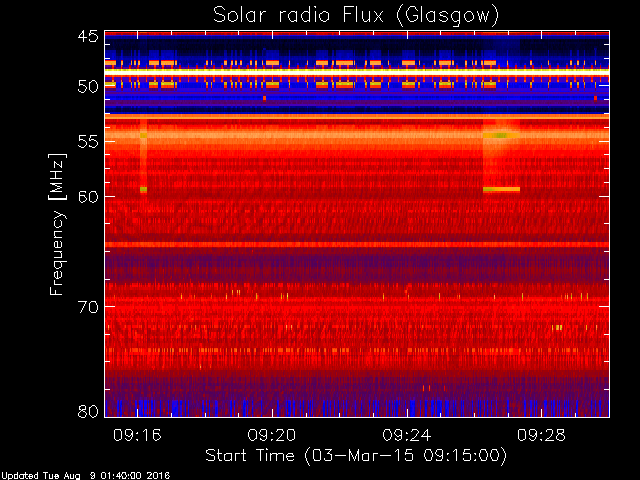Click the 45 MHz frequency tick label
This screenshot has height=480, width=640.
coord(88,36)
